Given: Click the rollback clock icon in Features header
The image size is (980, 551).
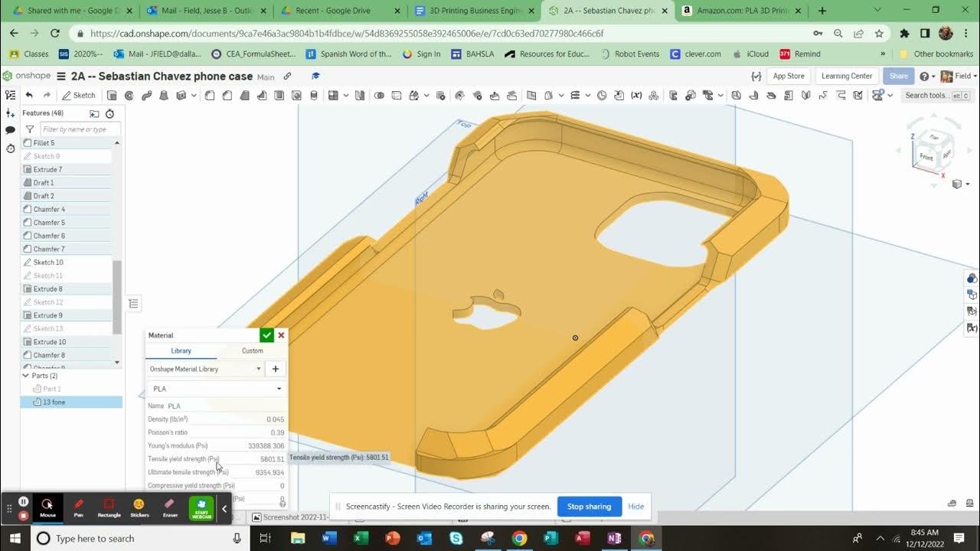Looking at the screenshot, I should 109,113.
